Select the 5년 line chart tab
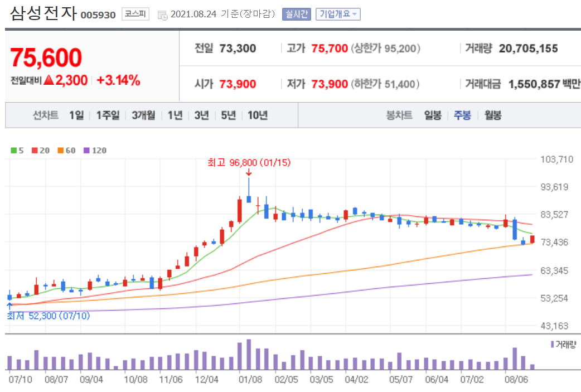This screenshot has height=392, width=581. (x=228, y=115)
